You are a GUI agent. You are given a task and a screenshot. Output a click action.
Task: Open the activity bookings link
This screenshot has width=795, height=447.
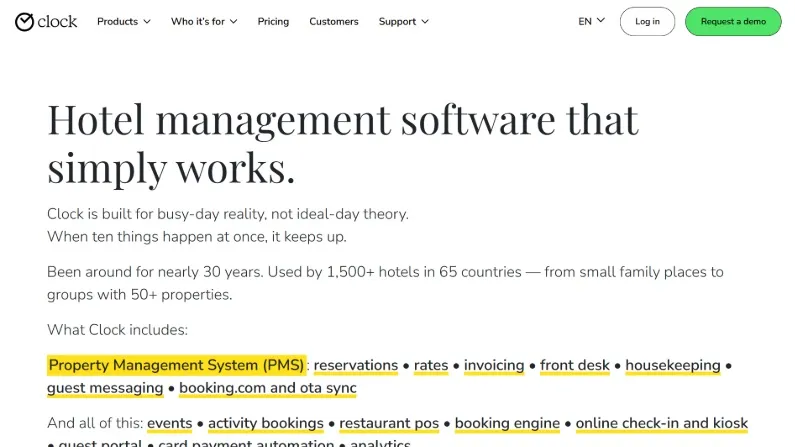266,423
